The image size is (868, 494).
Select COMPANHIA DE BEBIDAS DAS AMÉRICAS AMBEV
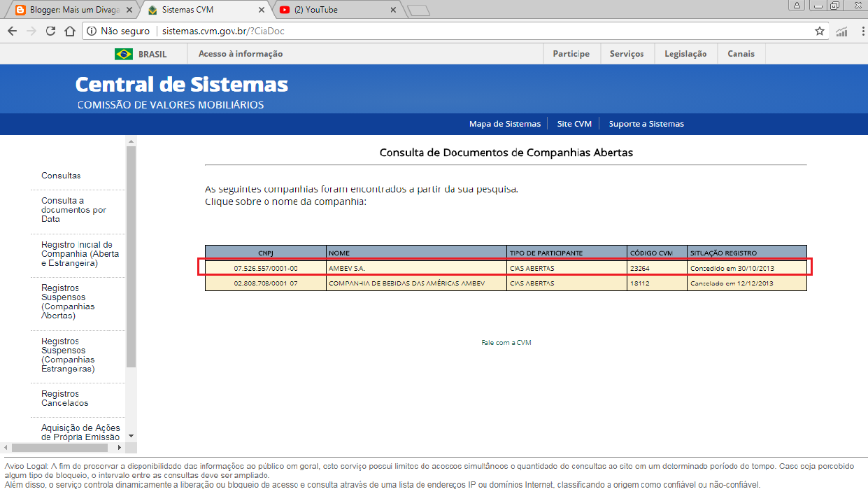pos(407,283)
